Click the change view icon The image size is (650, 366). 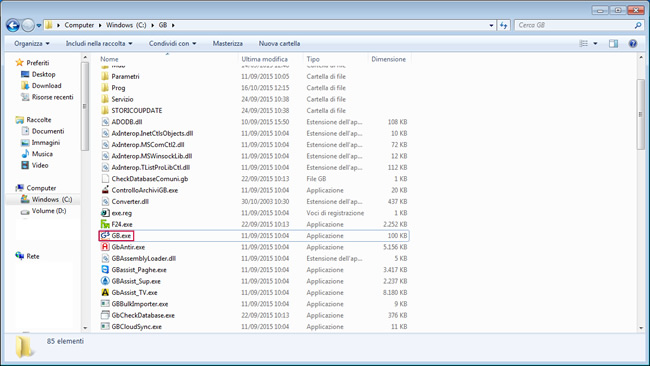pyautogui.click(x=584, y=44)
